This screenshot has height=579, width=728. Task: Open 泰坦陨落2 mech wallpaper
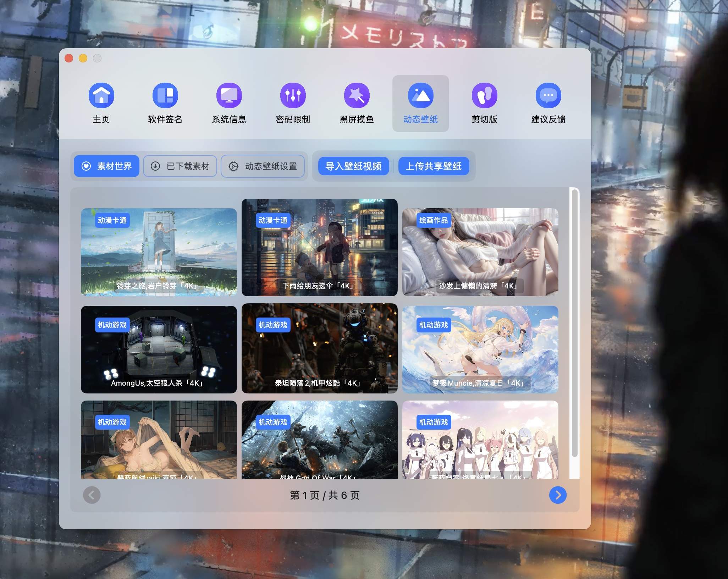tap(319, 349)
